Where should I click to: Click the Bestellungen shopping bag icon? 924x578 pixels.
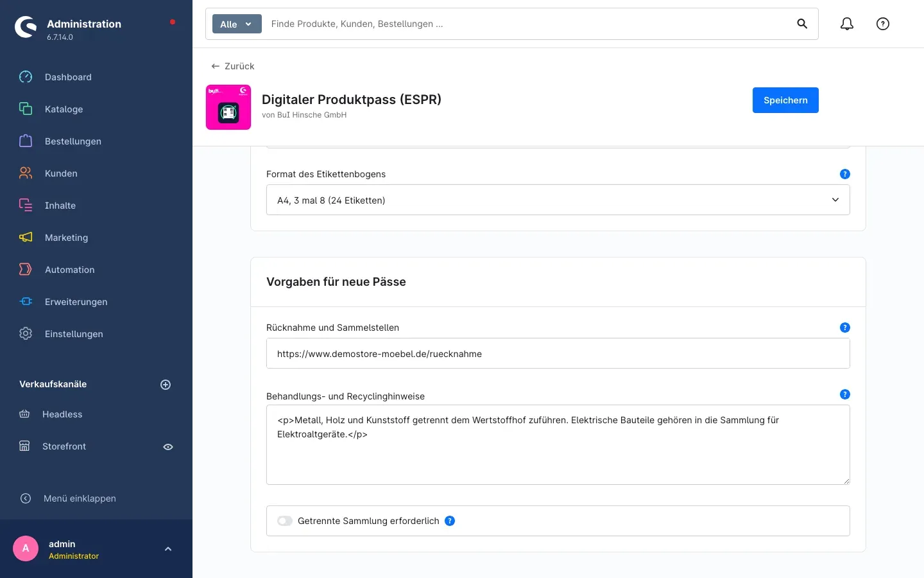tap(26, 141)
